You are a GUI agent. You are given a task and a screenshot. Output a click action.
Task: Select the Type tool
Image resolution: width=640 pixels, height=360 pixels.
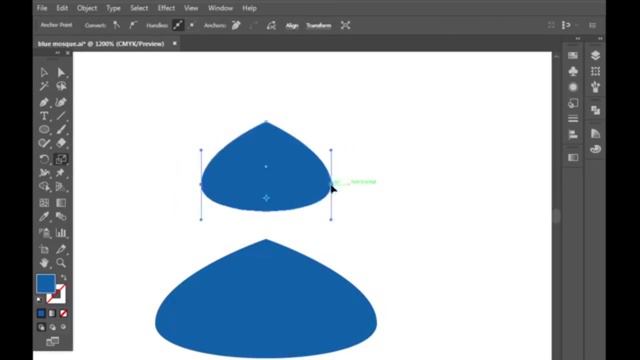pos(44,116)
